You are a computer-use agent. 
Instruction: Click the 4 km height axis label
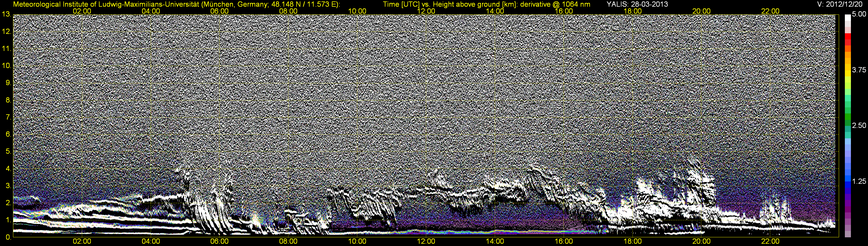click(x=8, y=168)
